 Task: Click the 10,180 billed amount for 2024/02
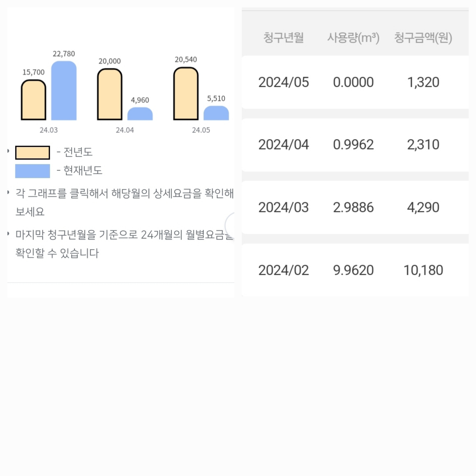423,270
